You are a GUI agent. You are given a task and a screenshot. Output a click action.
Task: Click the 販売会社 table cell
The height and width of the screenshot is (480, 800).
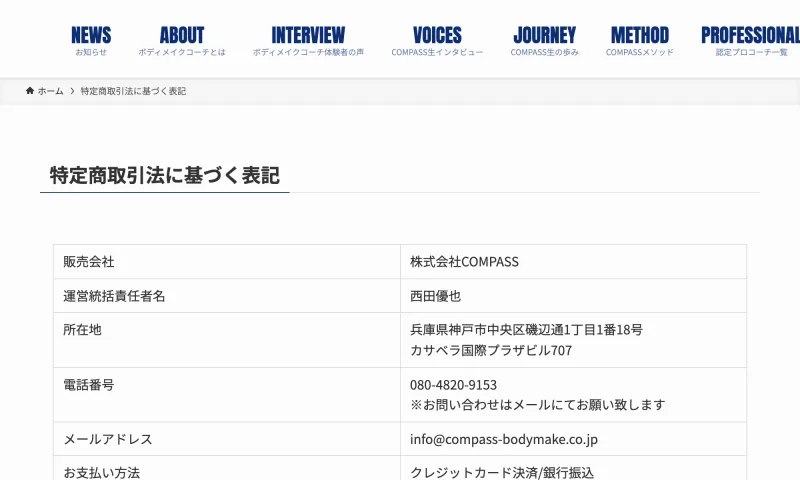click(227, 262)
